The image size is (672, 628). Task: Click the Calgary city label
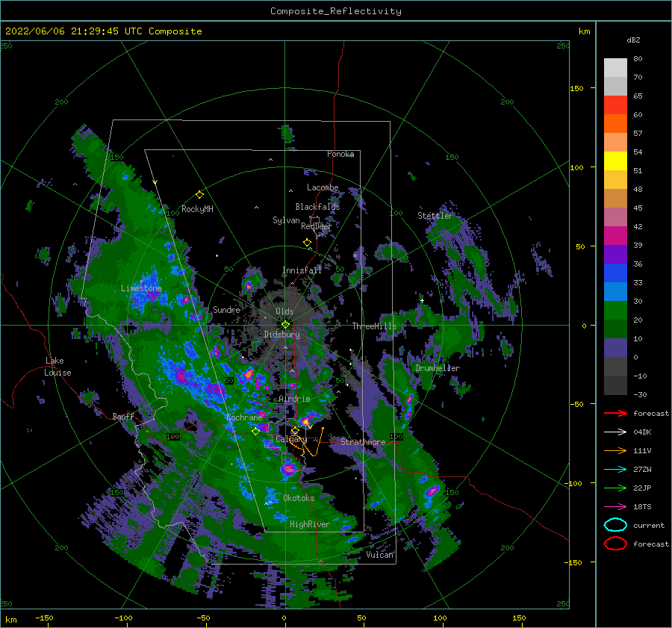pos(291,439)
